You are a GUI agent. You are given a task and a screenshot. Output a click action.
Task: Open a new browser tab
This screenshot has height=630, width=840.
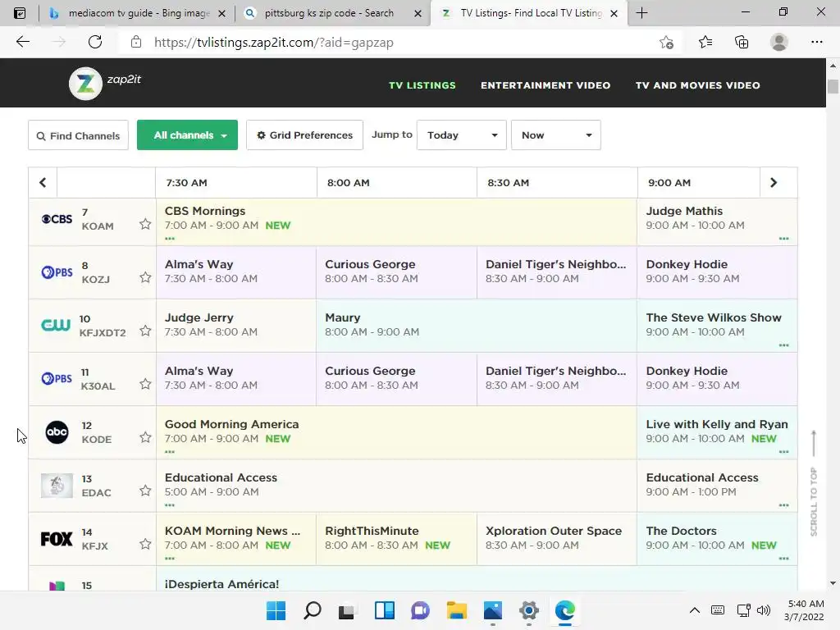(x=641, y=13)
